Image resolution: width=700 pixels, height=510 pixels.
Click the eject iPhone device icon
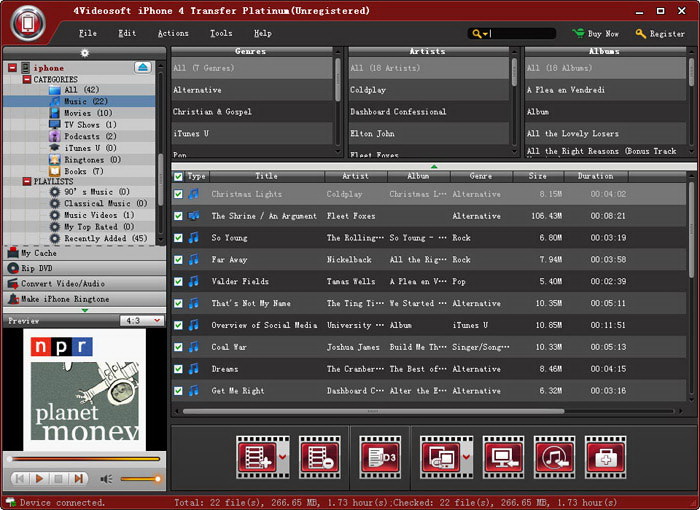tap(142, 67)
